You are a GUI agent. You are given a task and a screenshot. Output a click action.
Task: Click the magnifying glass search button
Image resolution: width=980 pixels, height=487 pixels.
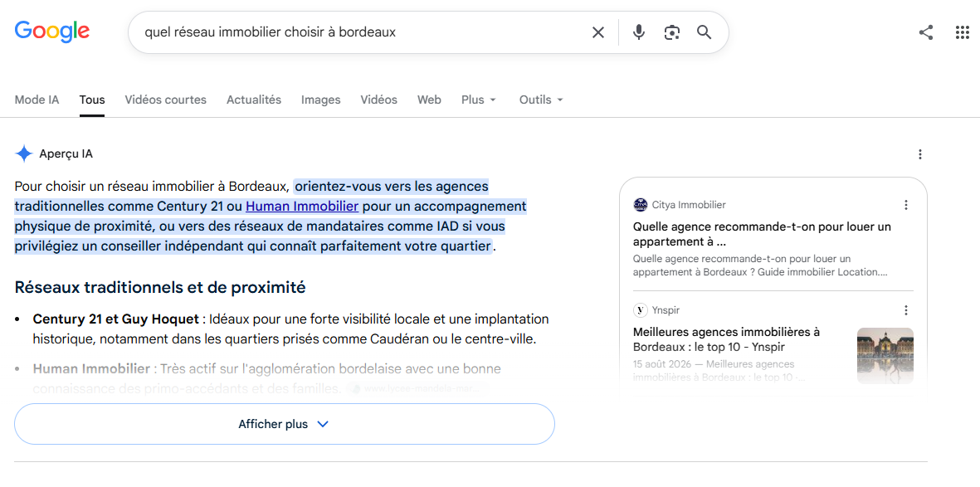click(x=705, y=32)
